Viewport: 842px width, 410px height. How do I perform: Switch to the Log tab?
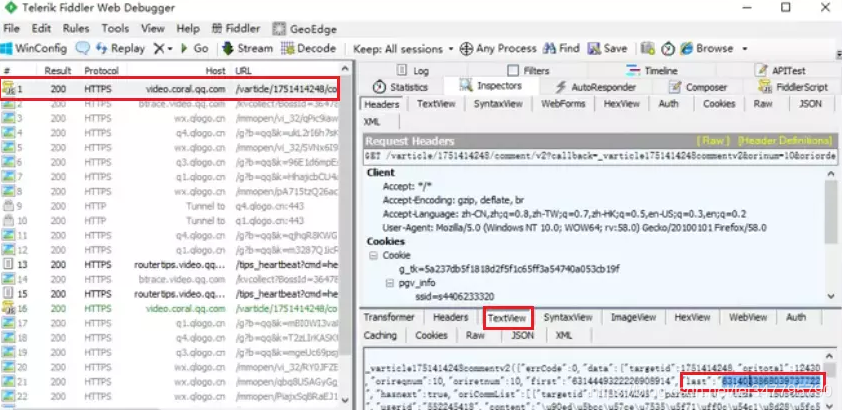pyautogui.click(x=412, y=70)
